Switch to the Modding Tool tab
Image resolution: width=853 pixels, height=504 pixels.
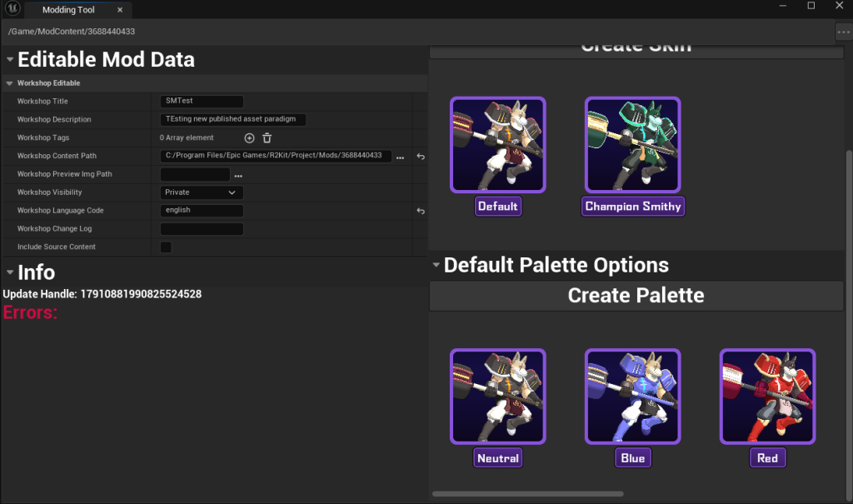[68, 10]
